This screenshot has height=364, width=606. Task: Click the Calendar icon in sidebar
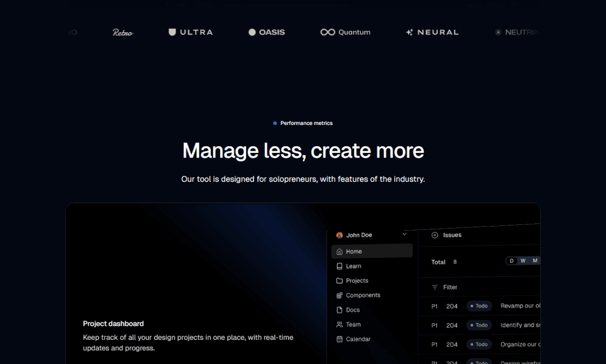339,339
